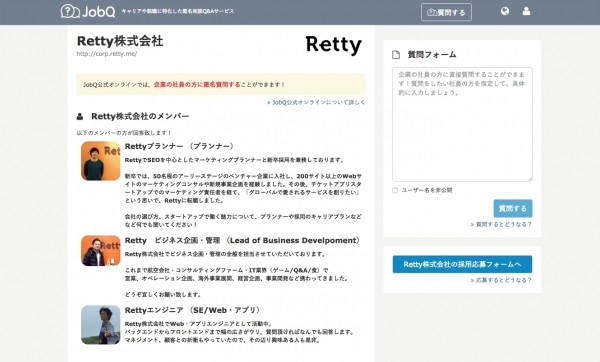The width and height of the screenshot is (600, 362).
Task: Select the Rettyエンジニア (SE/Web・アプリ) heading
Action: (193, 310)
